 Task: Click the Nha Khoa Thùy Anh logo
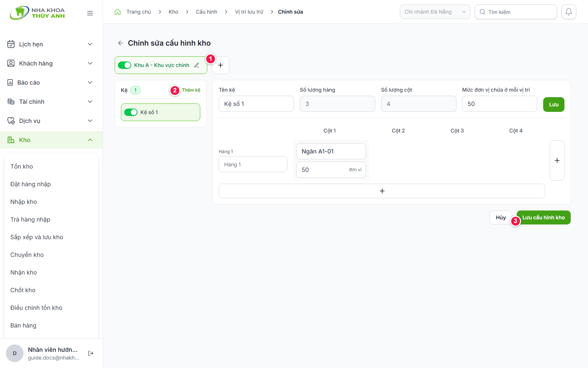click(x=37, y=13)
